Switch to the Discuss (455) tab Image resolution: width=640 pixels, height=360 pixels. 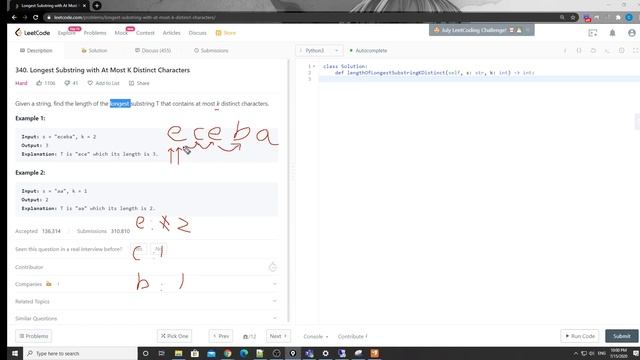pyautogui.click(x=153, y=51)
